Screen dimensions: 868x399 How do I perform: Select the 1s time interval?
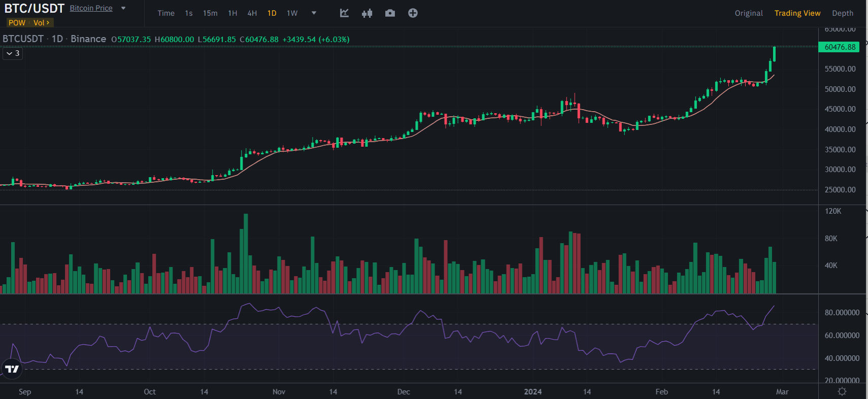[189, 13]
